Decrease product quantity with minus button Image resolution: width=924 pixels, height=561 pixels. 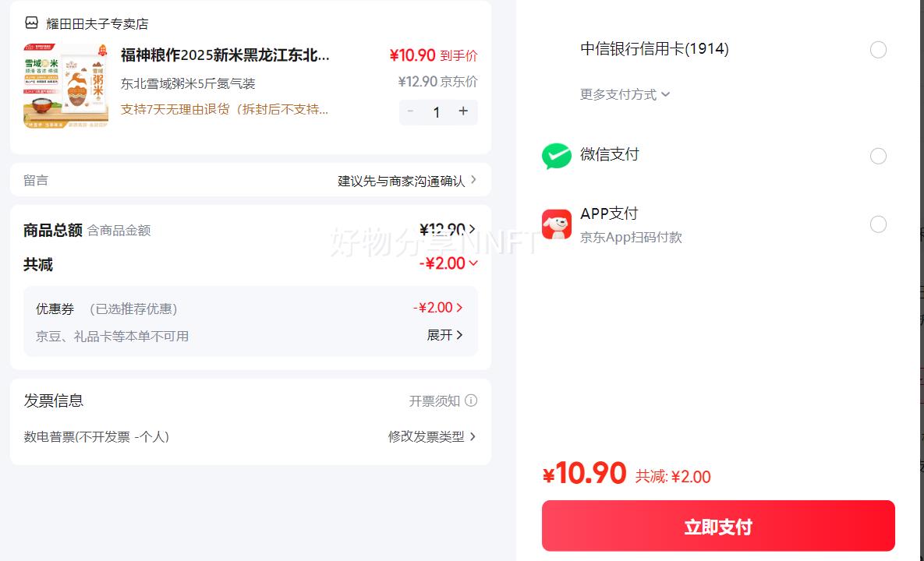411,111
